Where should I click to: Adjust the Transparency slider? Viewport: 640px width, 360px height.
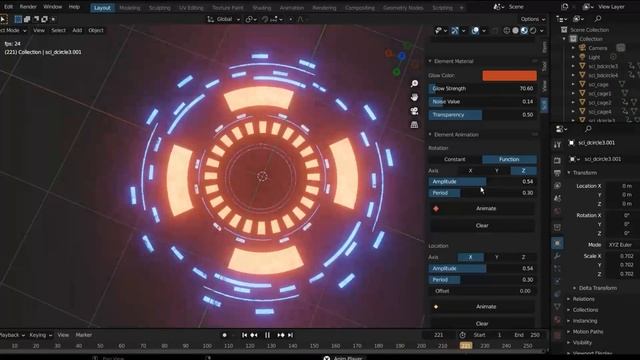(x=482, y=115)
